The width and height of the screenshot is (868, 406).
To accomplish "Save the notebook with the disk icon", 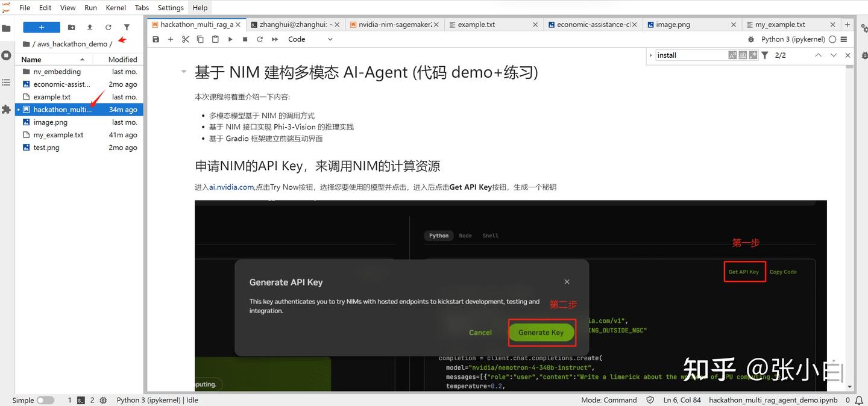I will pyautogui.click(x=156, y=39).
